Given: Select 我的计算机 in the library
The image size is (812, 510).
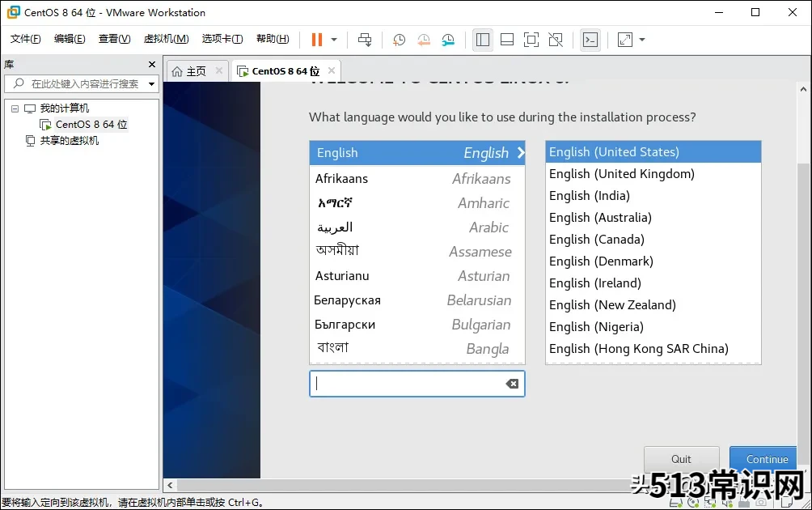Looking at the screenshot, I should point(65,108).
